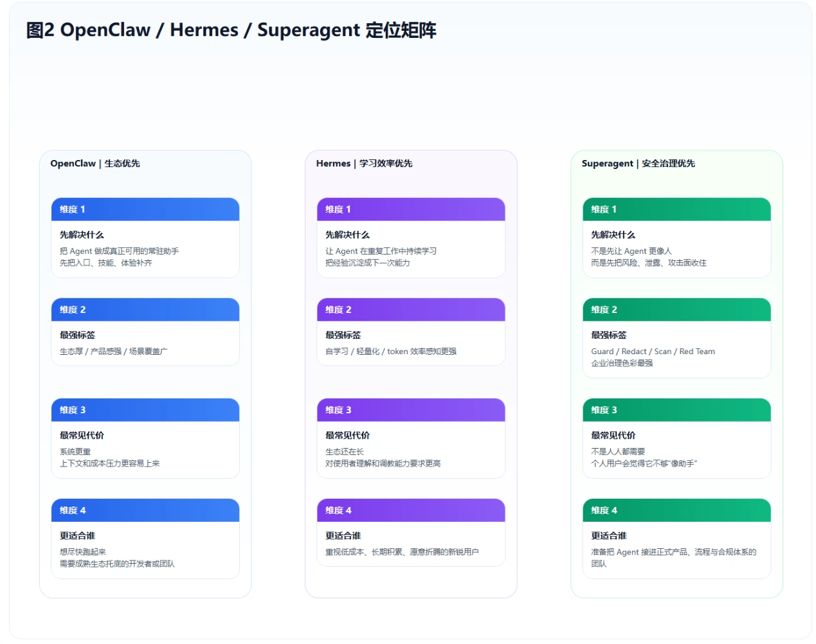Click the line "需要成熟生态托底的开发者或团队"
Image resolution: width=816 pixels, height=644 pixels.
coord(117,564)
